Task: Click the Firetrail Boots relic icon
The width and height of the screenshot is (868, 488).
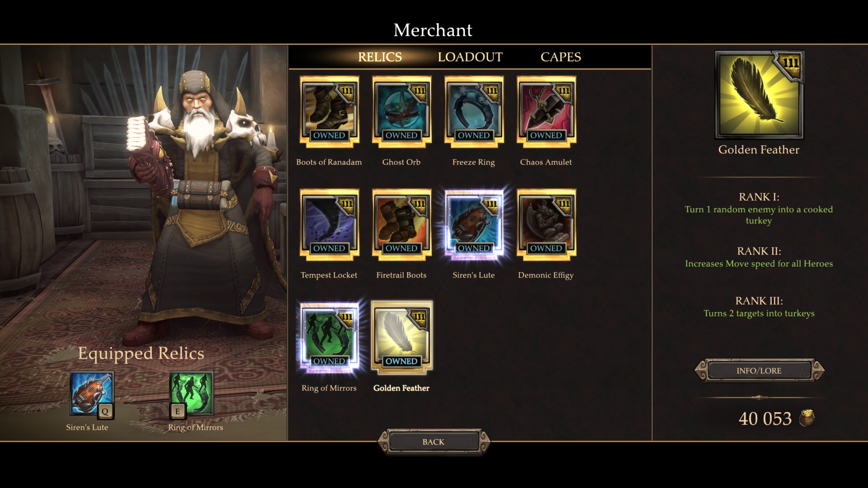Action: pyautogui.click(x=401, y=225)
